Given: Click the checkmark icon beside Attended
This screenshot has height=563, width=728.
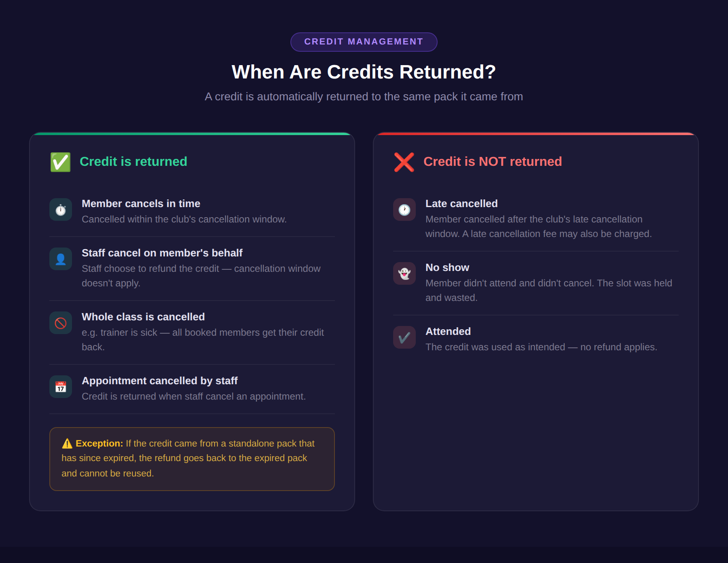Looking at the screenshot, I should tap(404, 337).
